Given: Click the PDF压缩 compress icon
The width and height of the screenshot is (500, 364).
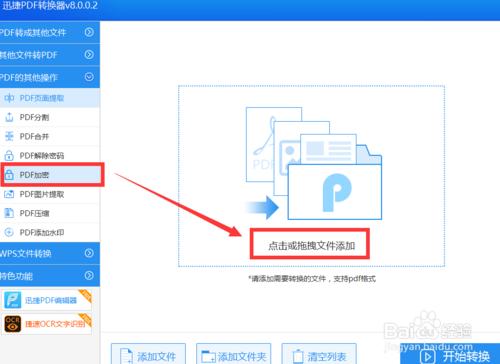Looking at the screenshot, I should [9, 213].
